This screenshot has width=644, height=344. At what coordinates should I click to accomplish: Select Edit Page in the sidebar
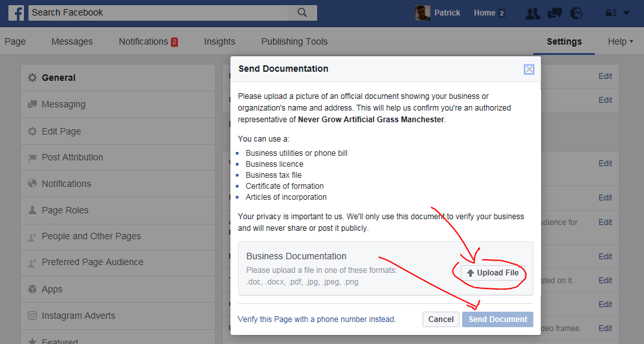tap(118, 131)
